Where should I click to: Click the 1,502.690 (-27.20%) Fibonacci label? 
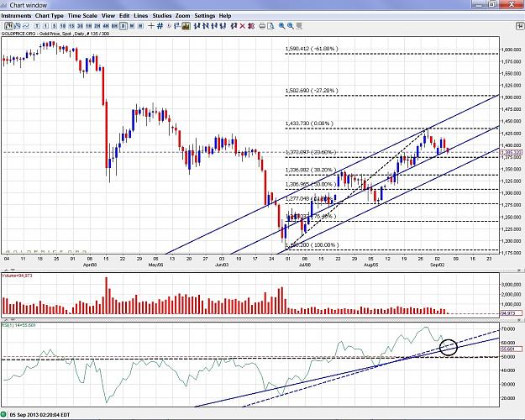(312, 91)
